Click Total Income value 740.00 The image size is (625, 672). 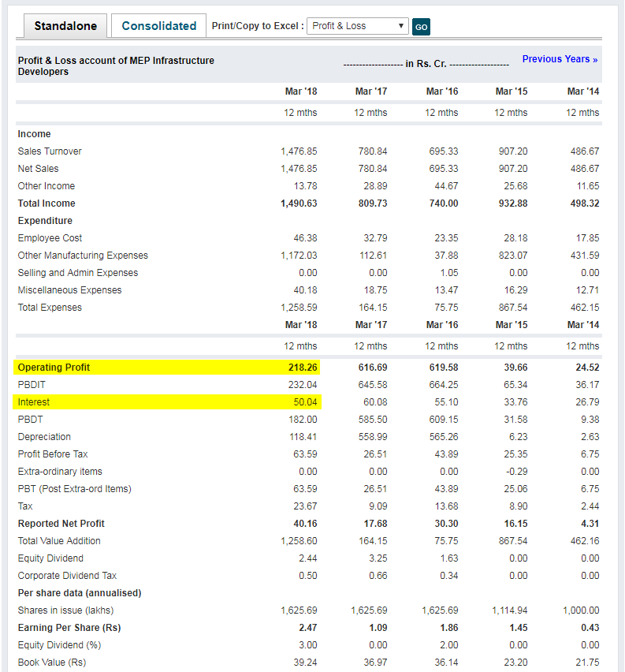point(444,203)
